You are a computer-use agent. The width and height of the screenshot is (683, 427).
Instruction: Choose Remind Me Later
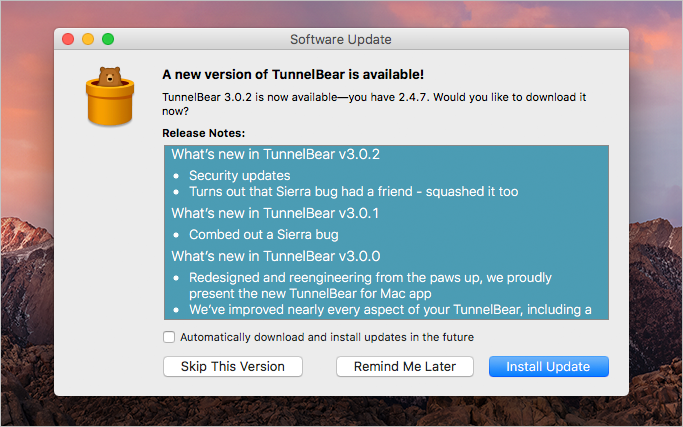point(405,366)
